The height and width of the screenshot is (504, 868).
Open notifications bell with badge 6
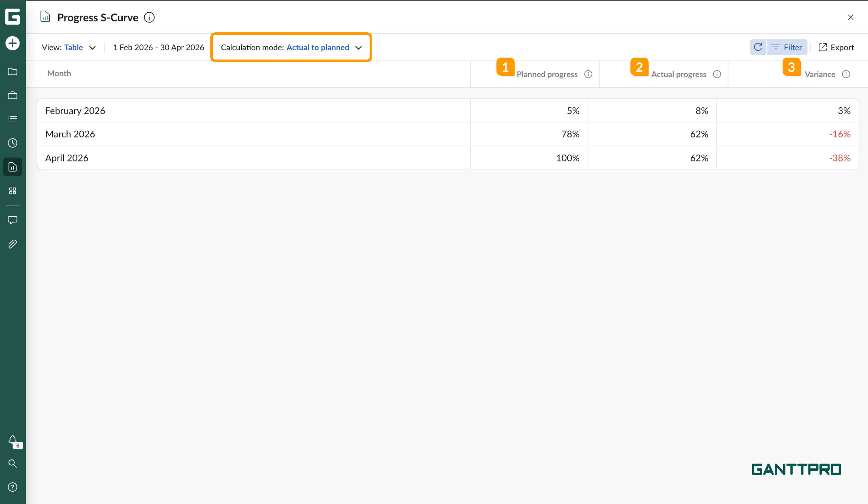tap(13, 440)
